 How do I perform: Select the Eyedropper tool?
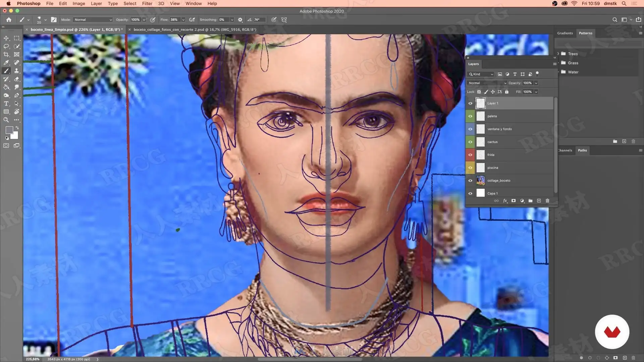[6, 63]
